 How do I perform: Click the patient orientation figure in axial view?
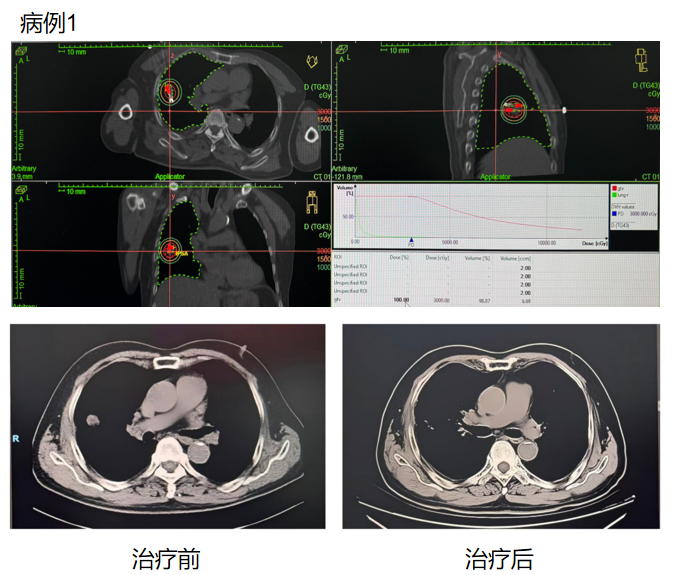click(309, 62)
